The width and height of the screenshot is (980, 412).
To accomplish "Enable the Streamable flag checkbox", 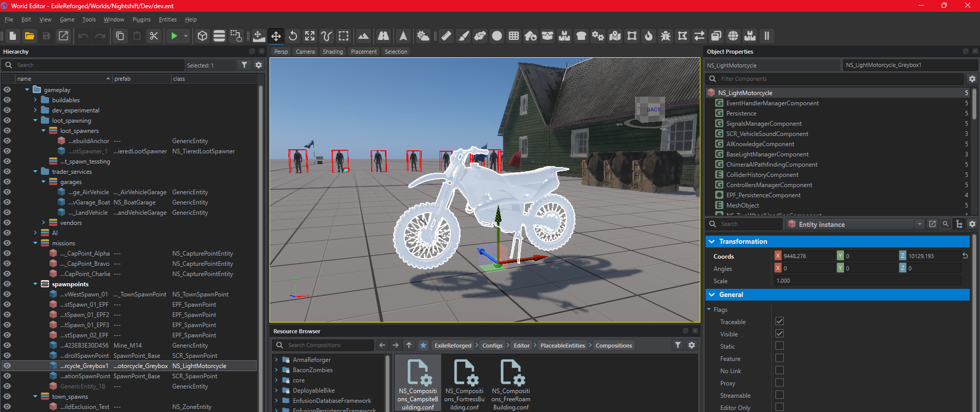I will click(780, 395).
